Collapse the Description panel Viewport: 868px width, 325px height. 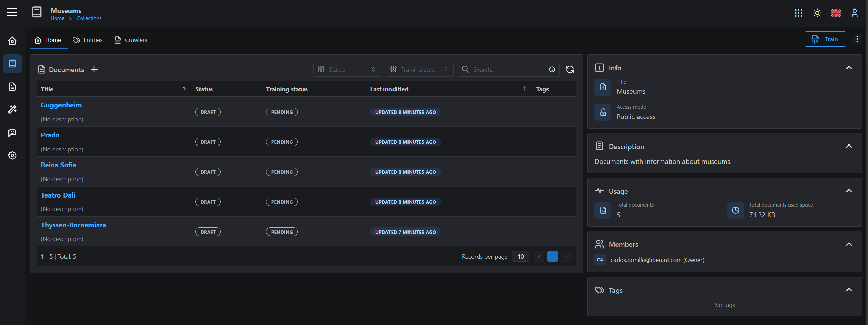point(849,146)
